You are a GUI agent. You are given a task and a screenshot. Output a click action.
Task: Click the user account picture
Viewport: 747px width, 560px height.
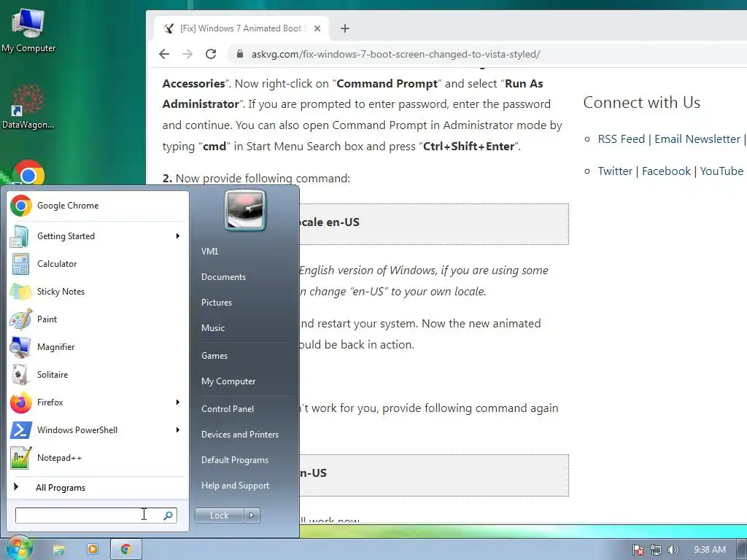(x=245, y=210)
